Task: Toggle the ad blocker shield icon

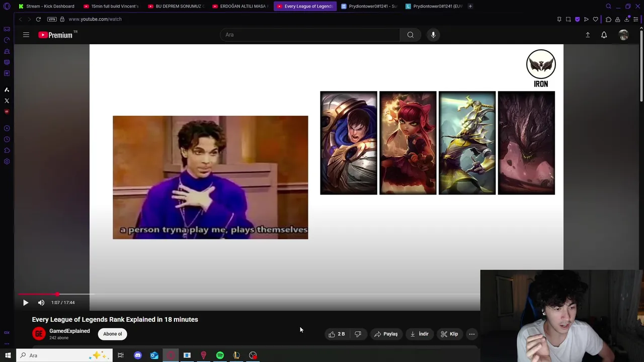Action: point(577,19)
